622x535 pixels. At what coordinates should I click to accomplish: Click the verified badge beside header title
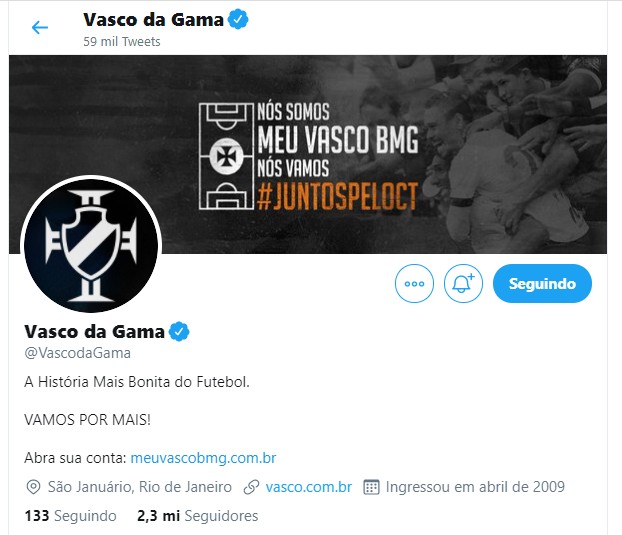coord(238,20)
